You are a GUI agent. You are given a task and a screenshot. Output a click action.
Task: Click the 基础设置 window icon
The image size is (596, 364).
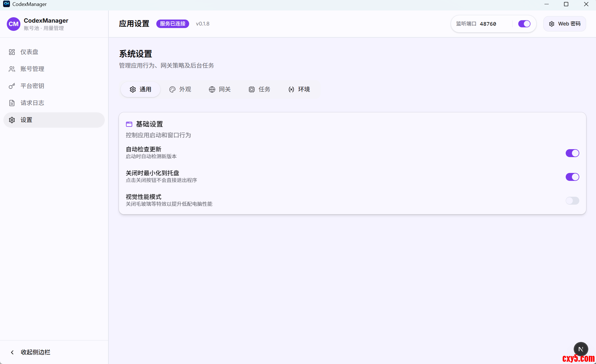[x=129, y=124]
